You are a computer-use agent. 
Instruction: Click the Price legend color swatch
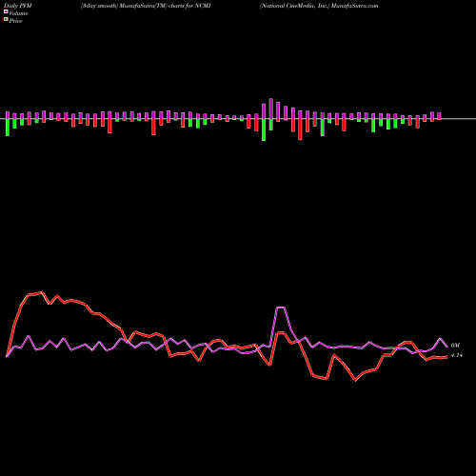point(6,20)
